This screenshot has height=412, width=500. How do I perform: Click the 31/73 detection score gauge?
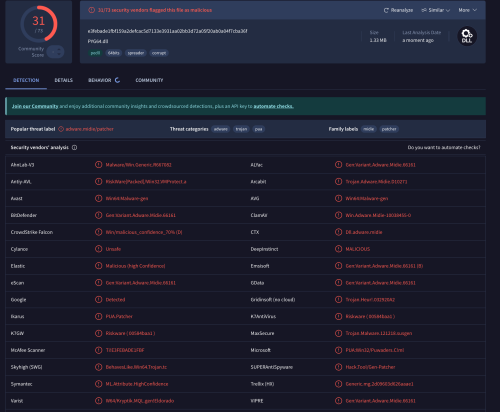39,24
